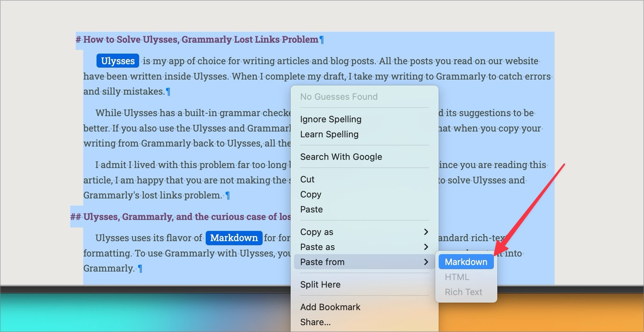Click the Rich Text submenu item

466,292
